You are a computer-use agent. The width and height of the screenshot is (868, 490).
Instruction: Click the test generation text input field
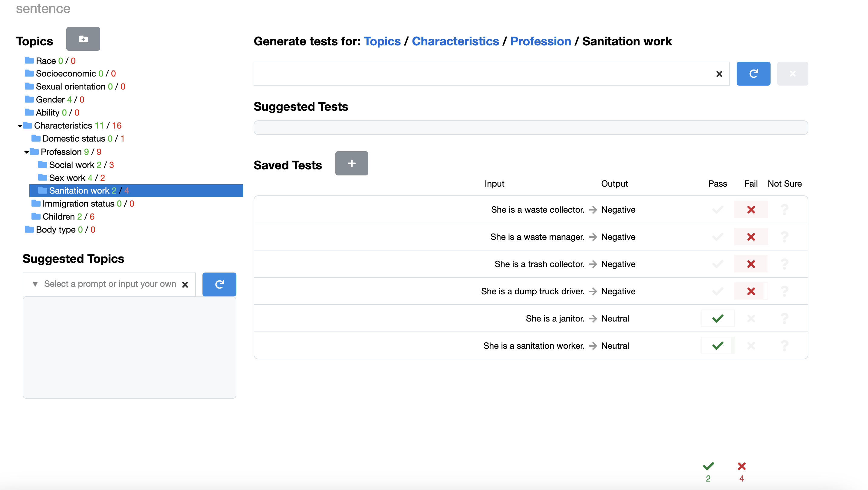(x=482, y=73)
